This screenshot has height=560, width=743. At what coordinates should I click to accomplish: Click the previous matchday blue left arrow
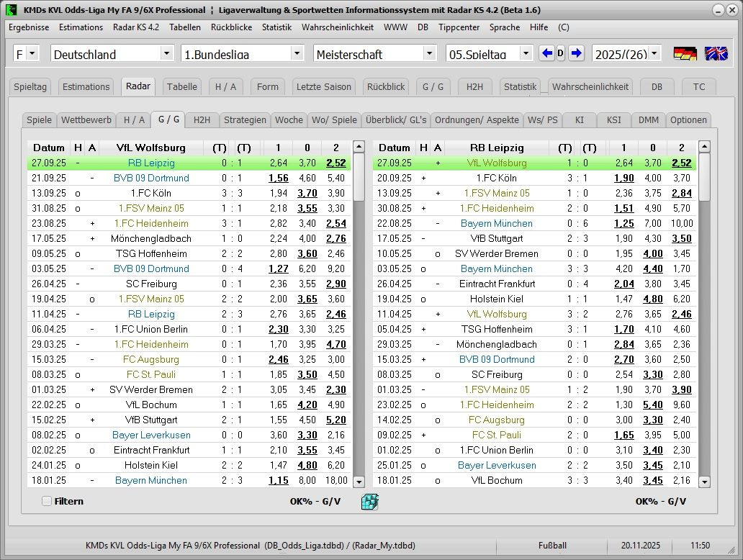547,53
